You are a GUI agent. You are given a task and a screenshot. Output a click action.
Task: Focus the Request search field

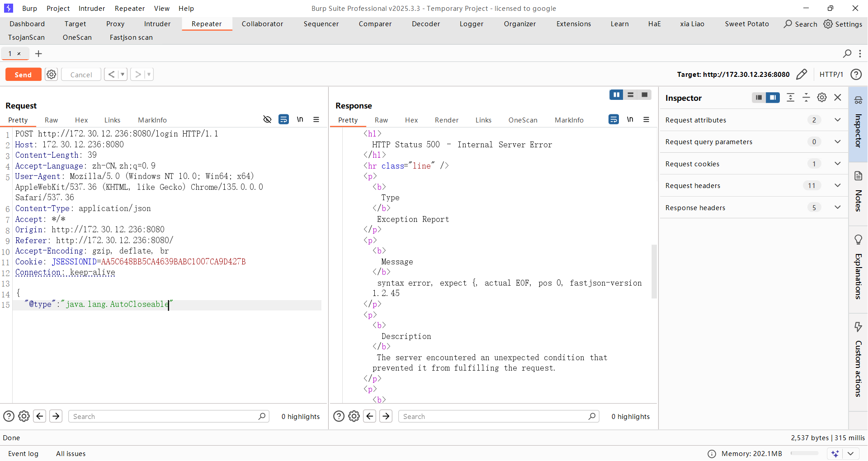click(169, 416)
